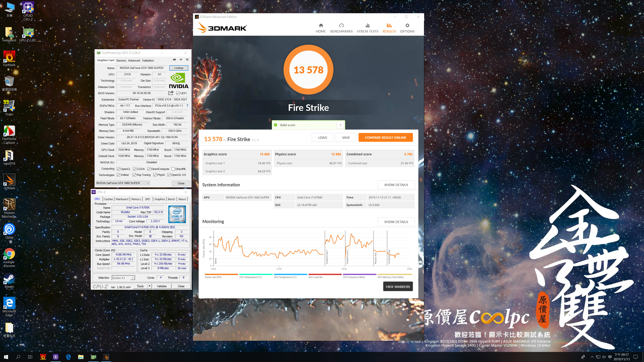Open Uplay desktop shortcut

pos(9,231)
